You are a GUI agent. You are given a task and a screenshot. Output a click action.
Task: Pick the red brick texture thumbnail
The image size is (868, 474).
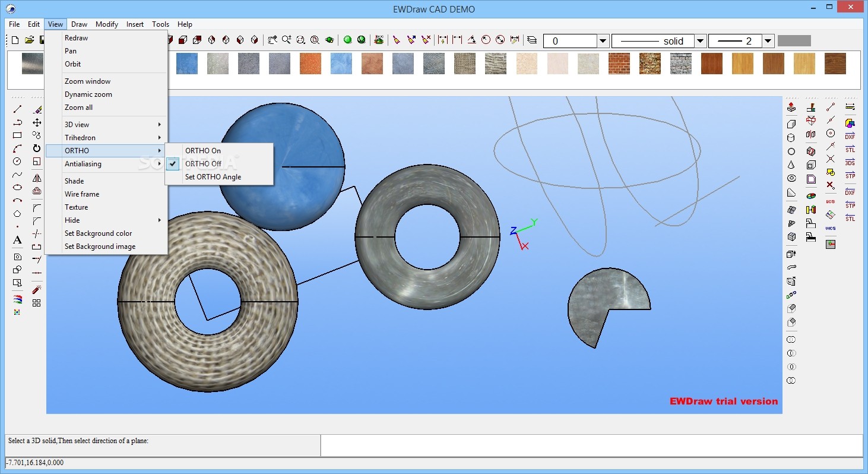619,64
